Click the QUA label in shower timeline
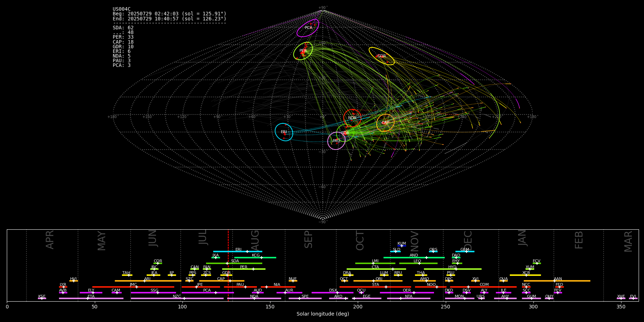 [503, 279]
